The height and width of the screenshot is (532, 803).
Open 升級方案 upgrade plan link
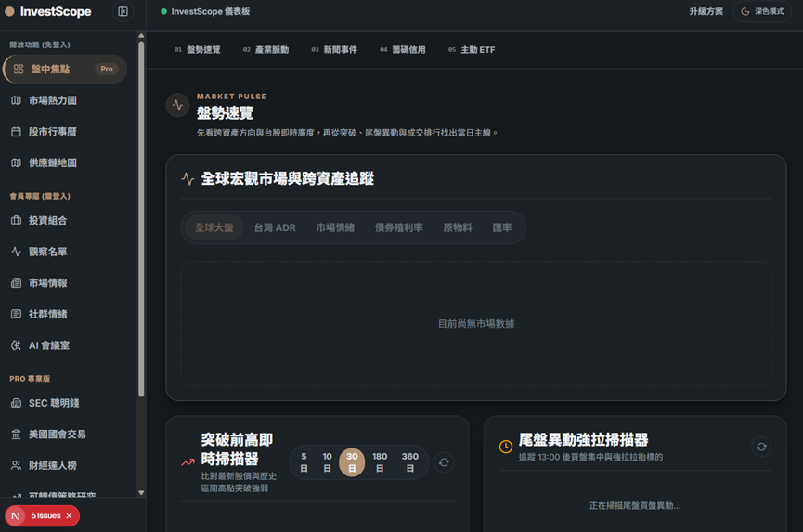click(706, 11)
